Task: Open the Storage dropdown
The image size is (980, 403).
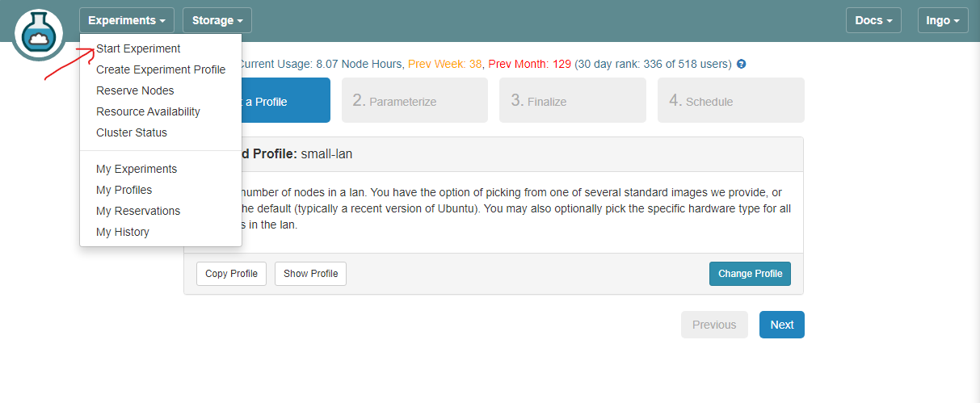Action: pos(217,20)
